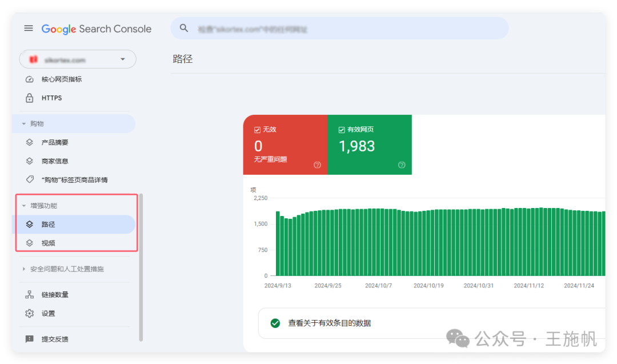Click the 链接数量 sitemap icon
617x364 pixels.
pyautogui.click(x=30, y=295)
